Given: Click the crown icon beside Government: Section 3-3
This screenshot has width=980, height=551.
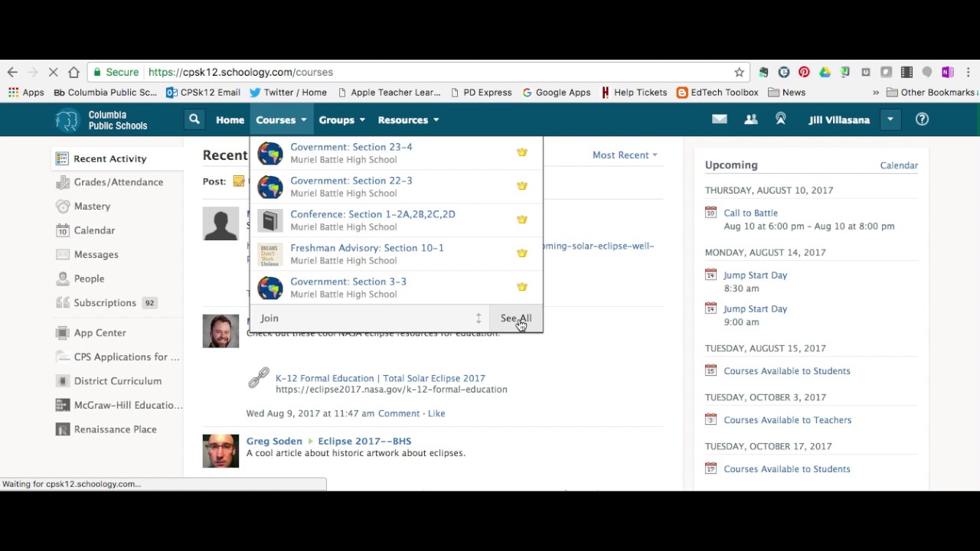Looking at the screenshot, I should pyautogui.click(x=522, y=287).
